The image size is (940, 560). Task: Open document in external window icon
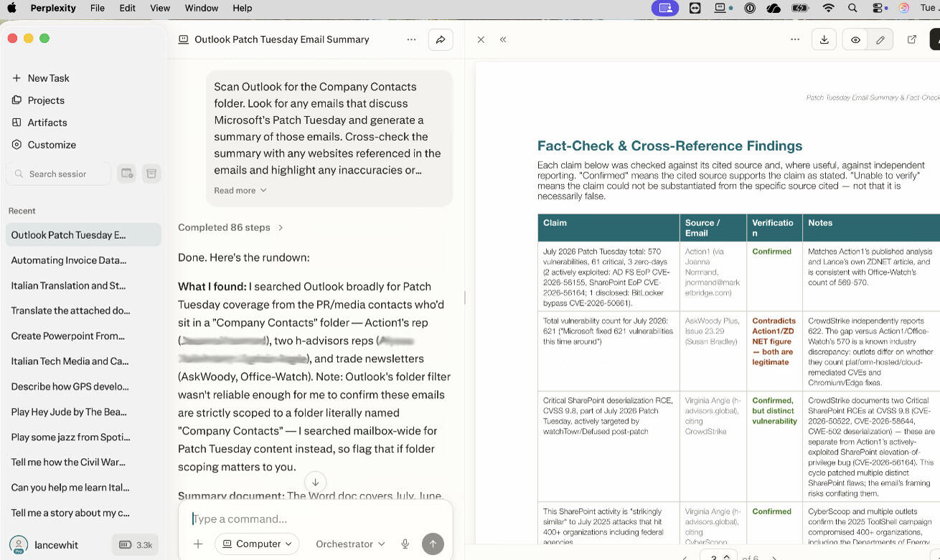click(912, 39)
